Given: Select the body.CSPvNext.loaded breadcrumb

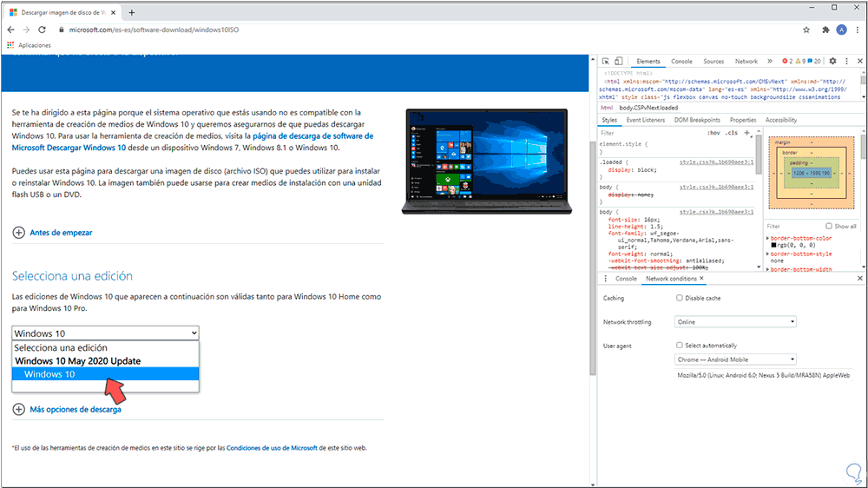Looking at the screenshot, I should pyautogui.click(x=648, y=108).
